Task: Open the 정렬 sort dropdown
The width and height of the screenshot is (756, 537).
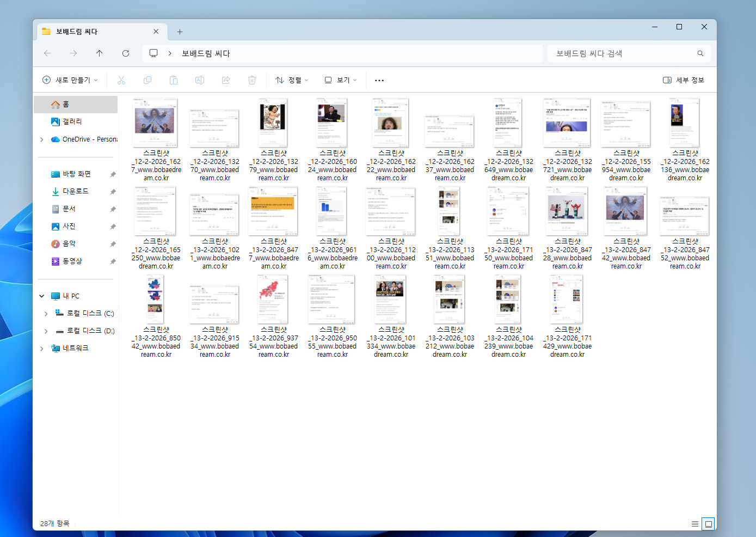Action: pos(292,80)
